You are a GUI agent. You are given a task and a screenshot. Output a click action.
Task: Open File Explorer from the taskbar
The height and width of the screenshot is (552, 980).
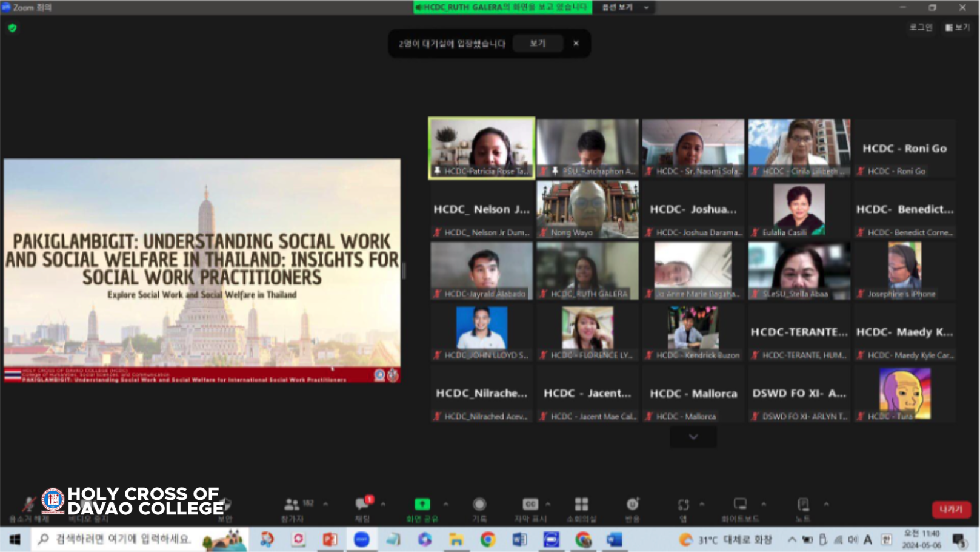(x=456, y=539)
